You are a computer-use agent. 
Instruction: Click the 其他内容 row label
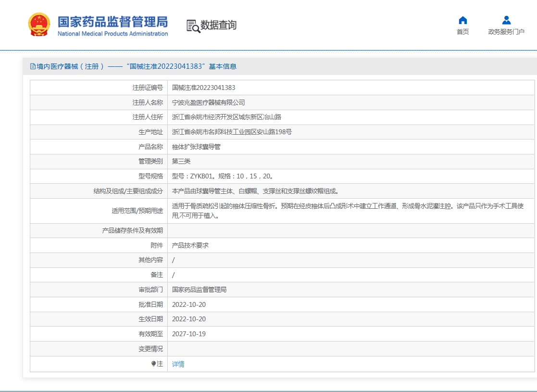point(150,260)
